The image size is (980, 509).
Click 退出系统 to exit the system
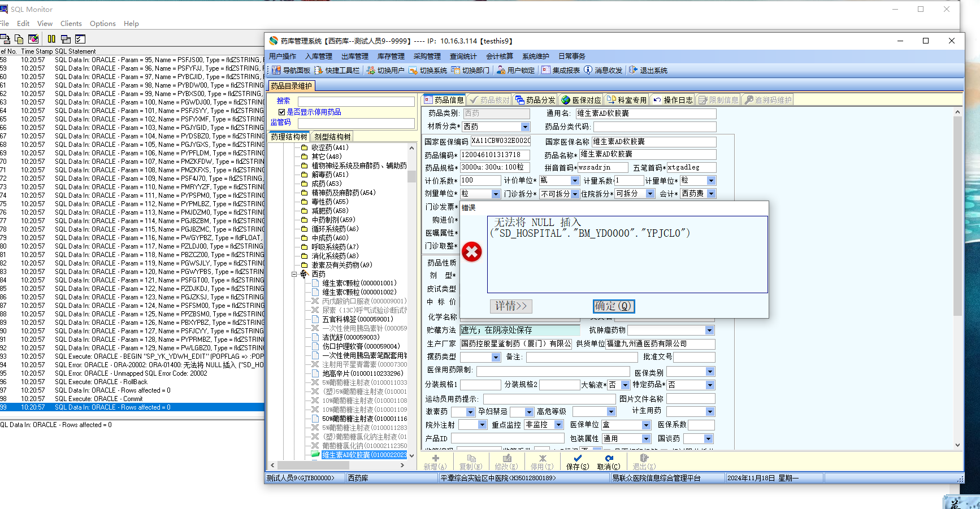coord(648,70)
